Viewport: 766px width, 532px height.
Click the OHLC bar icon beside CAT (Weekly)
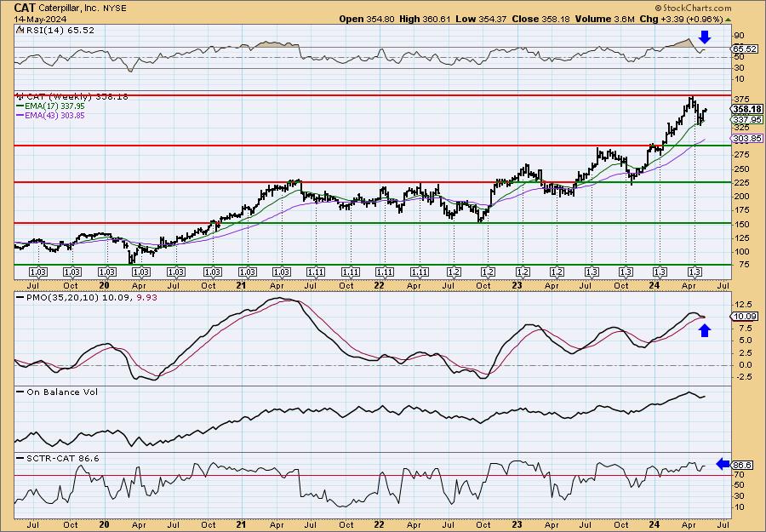click(19, 96)
